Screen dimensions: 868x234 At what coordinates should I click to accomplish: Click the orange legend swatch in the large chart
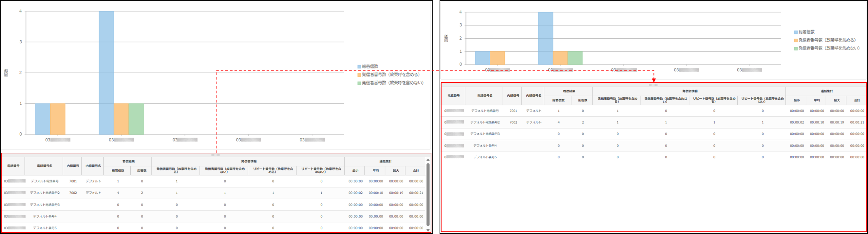coord(359,75)
